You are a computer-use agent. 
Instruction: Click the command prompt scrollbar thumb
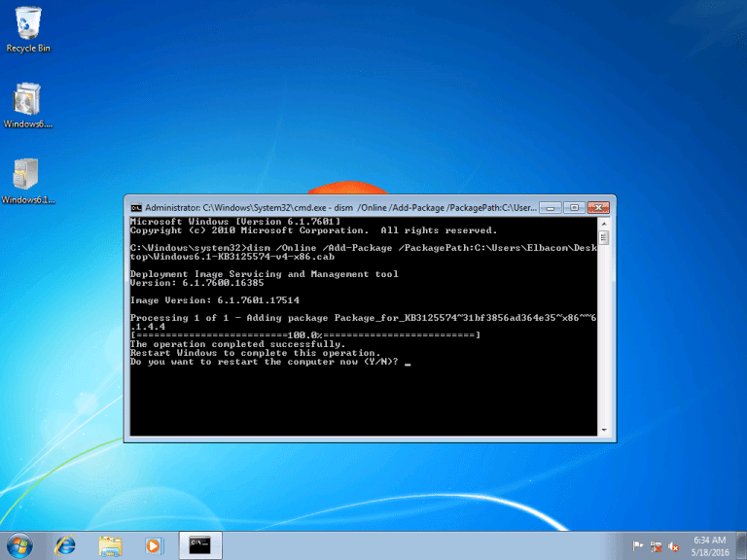(x=603, y=238)
